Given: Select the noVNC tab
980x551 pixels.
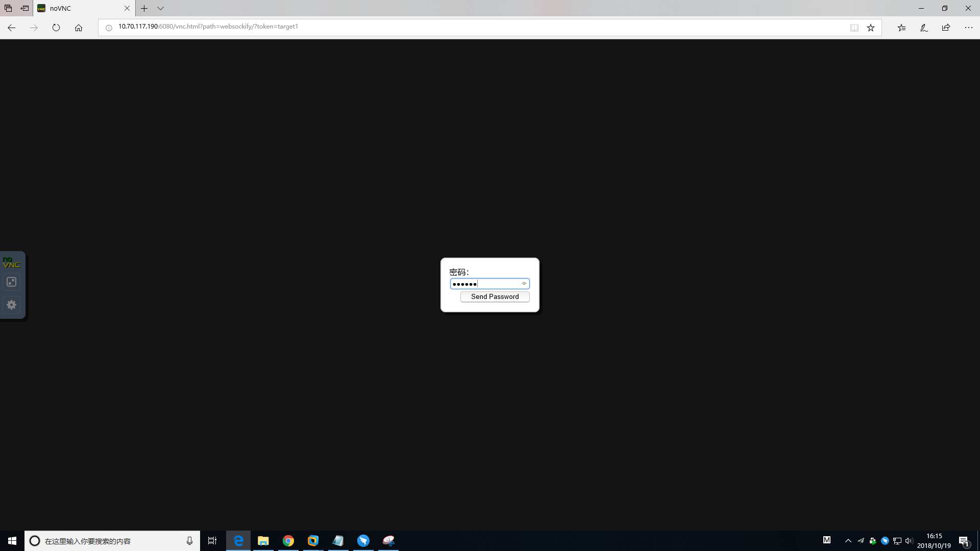Looking at the screenshot, I should (x=77, y=8).
